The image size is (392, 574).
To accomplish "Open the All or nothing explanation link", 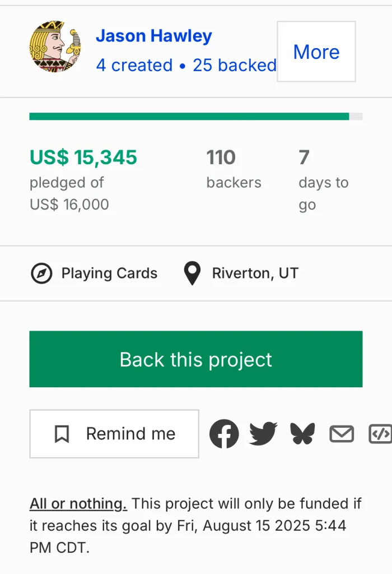I will [78, 504].
